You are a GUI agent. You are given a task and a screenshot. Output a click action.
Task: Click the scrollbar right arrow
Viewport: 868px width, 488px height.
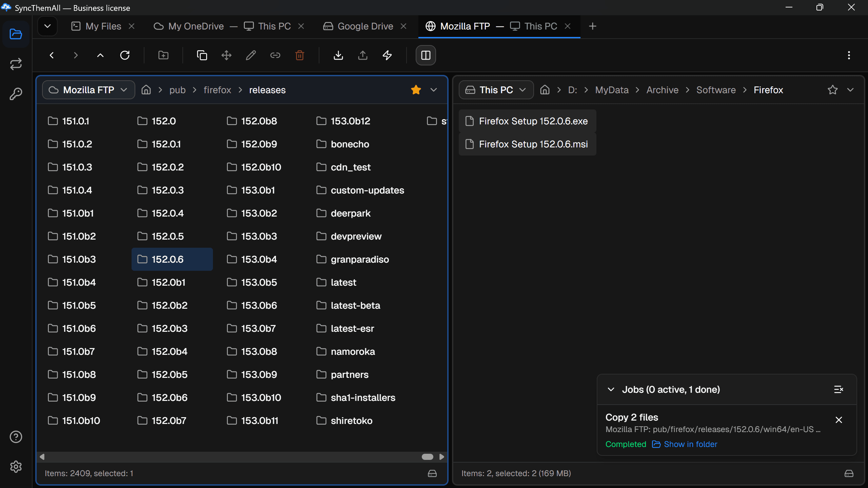pos(441,457)
